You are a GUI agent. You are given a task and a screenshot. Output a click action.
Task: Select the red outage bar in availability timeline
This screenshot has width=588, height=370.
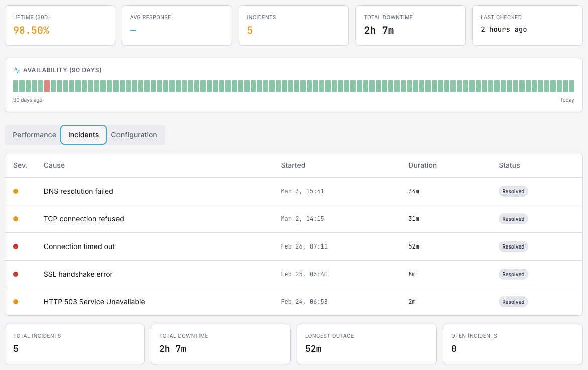(47, 86)
